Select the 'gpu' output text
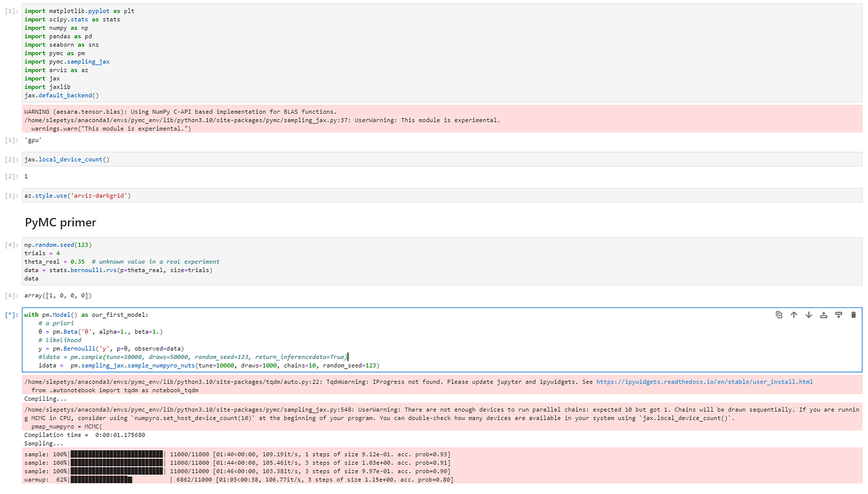 pyautogui.click(x=33, y=140)
